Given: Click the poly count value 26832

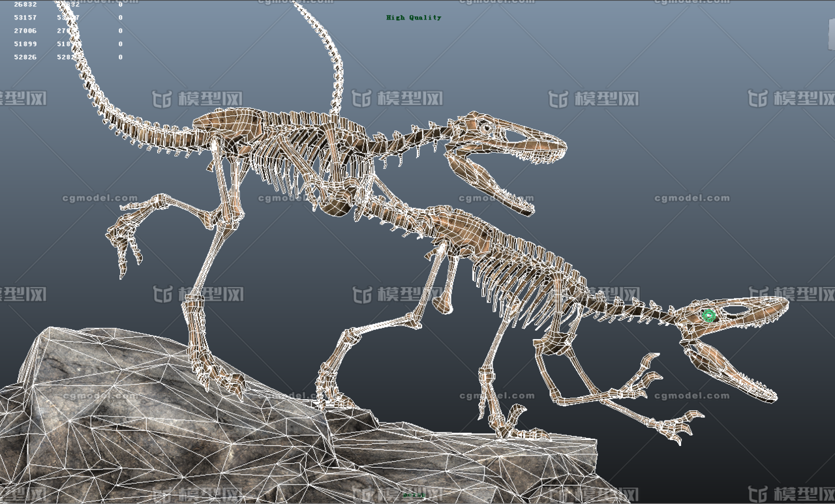Looking at the screenshot, I should click(25, 4).
